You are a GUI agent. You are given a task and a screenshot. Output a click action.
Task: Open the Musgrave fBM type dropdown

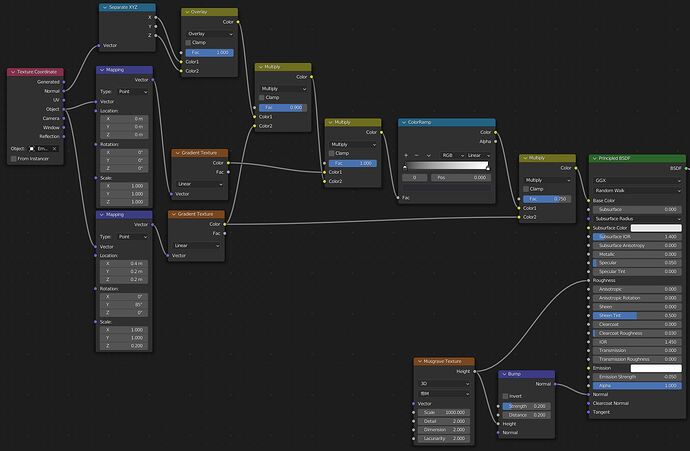click(x=444, y=393)
